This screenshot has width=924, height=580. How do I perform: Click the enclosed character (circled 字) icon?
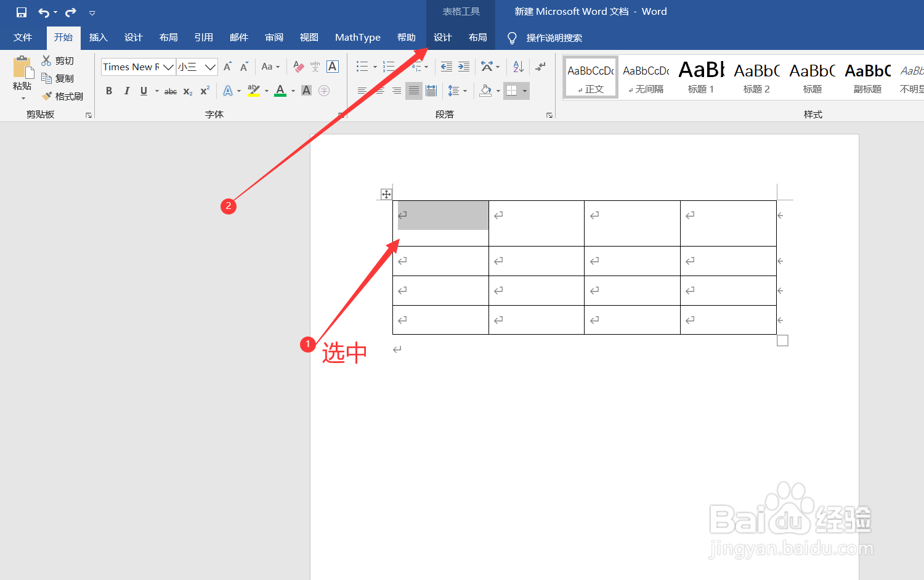click(324, 91)
